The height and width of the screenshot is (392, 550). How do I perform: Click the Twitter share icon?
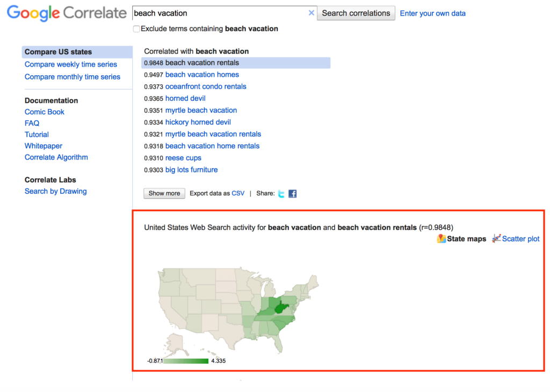[x=281, y=194]
